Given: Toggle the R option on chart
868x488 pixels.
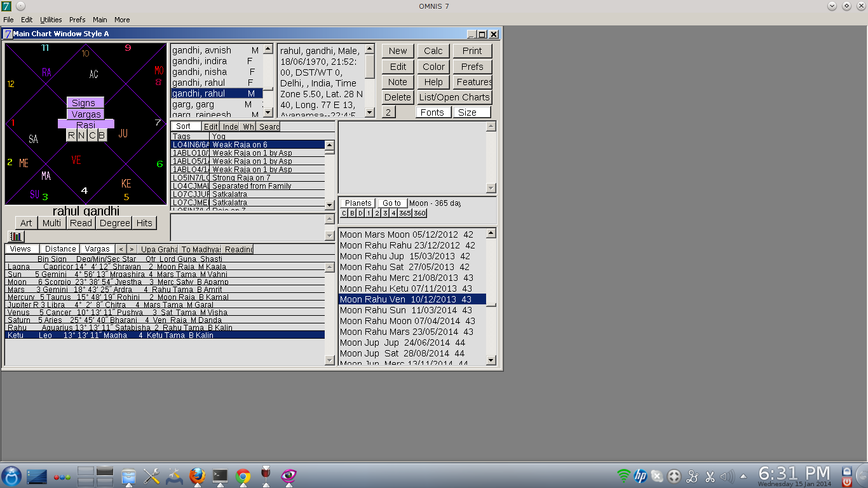Looking at the screenshot, I should pos(71,135).
